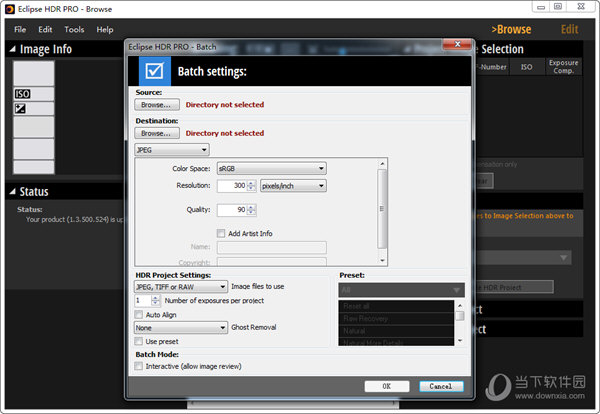
Task: Open the Color Space sRGB dropdown
Action: coord(272,168)
